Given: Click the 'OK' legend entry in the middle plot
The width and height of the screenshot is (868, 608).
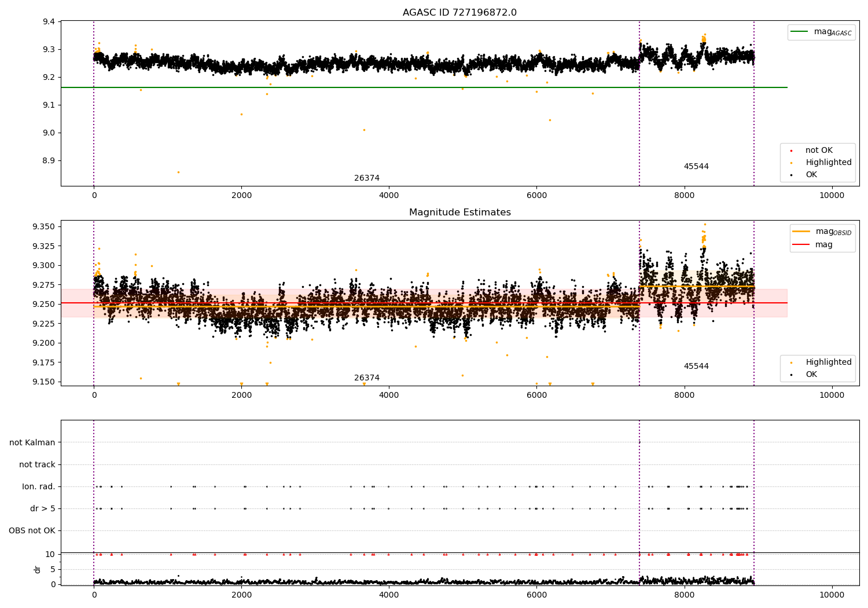Looking at the screenshot, I should pyautogui.click(x=811, y=375).
